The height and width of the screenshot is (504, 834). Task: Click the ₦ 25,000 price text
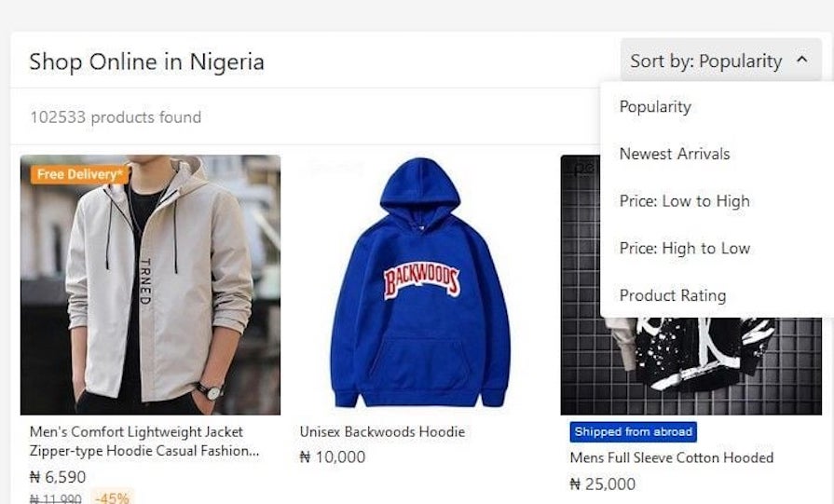pos(602,484)
